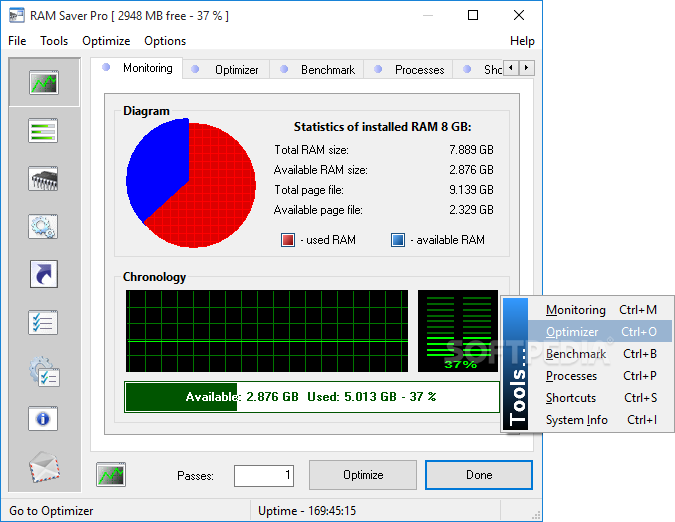Minimize the RAM Saver Pro window
This screenshot has width=675, height=522.
pyautogui.click(x=427, y=15)
